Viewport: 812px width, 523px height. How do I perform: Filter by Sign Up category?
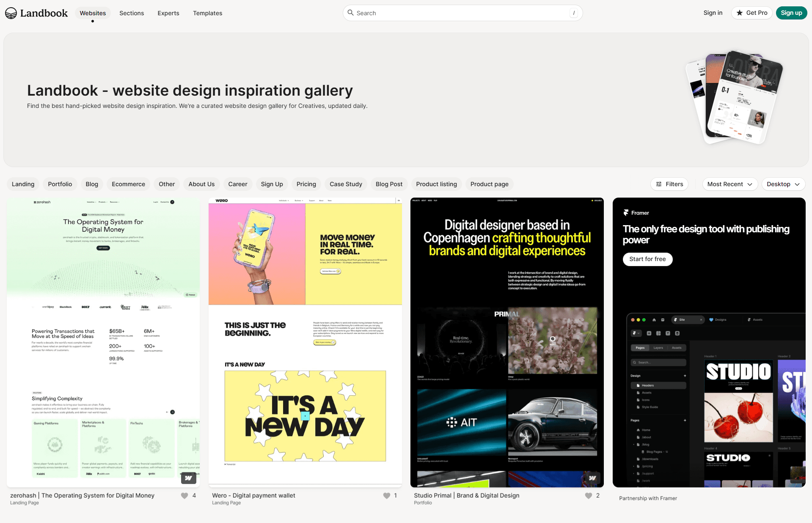272,184
